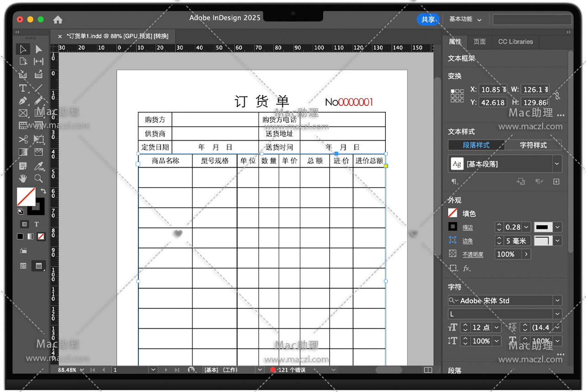Open the 描边 stroke settings link

tap(468, 227)
